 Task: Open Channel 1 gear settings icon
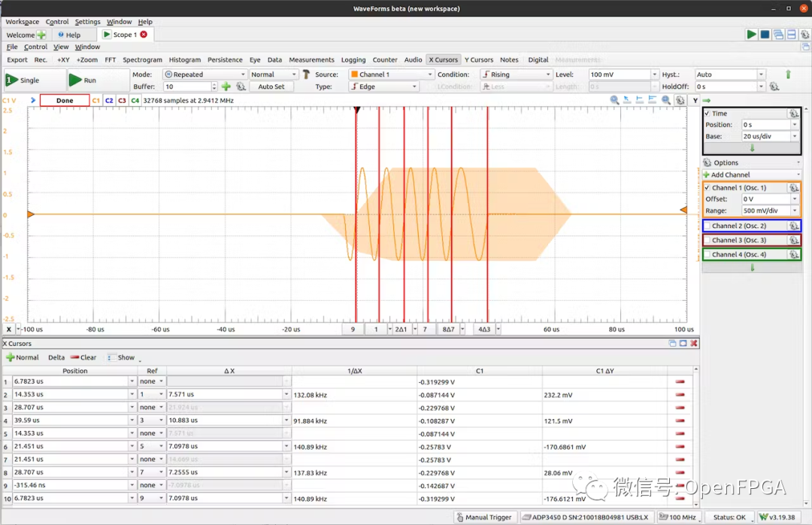click(x=793, y=188)
